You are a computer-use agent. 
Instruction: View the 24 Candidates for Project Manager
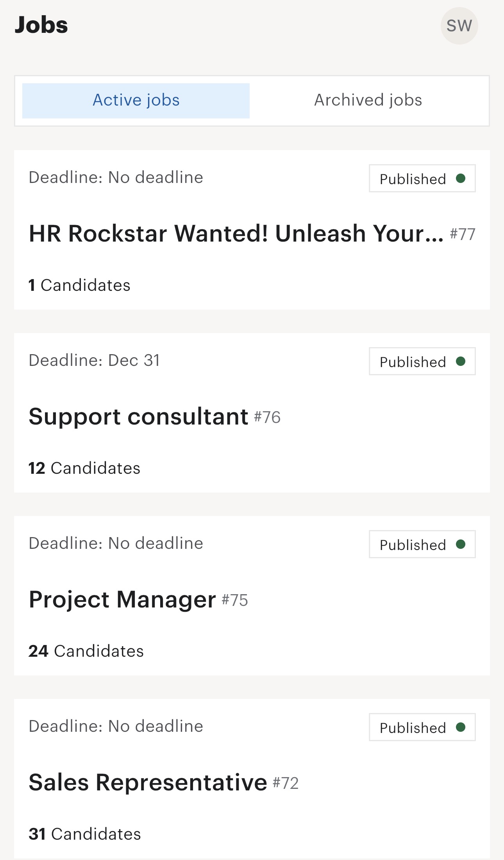[x=86, y=651]
